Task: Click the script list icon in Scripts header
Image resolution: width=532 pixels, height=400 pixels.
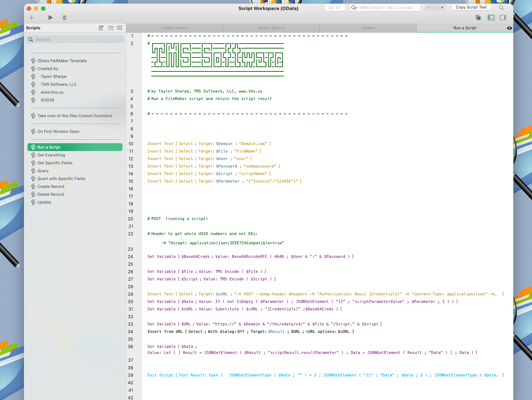Action: click(x=101, y=28)
